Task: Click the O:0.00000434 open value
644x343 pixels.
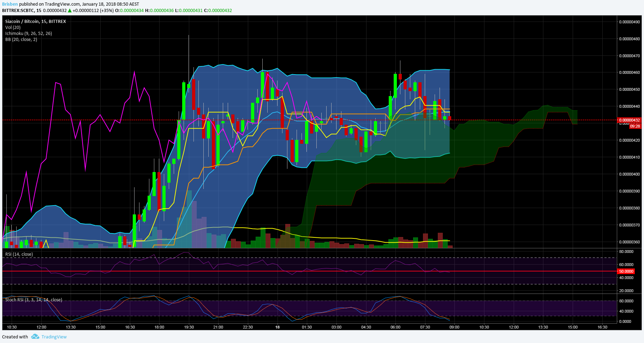Action: (129, 10)
